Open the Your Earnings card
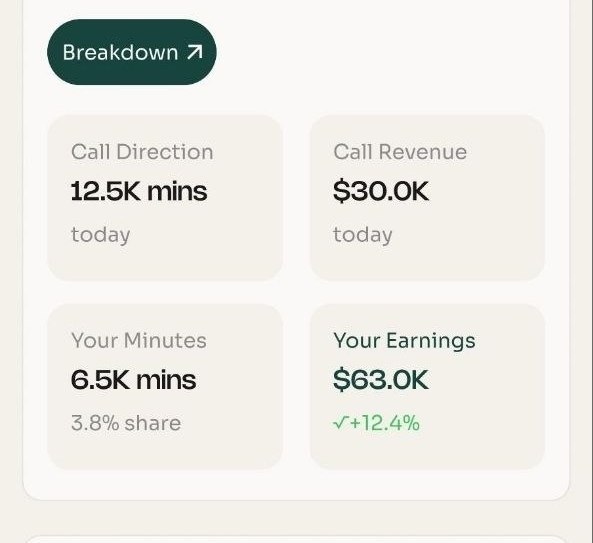This screenshot has height=543, width=593. [x=427, y=386]
